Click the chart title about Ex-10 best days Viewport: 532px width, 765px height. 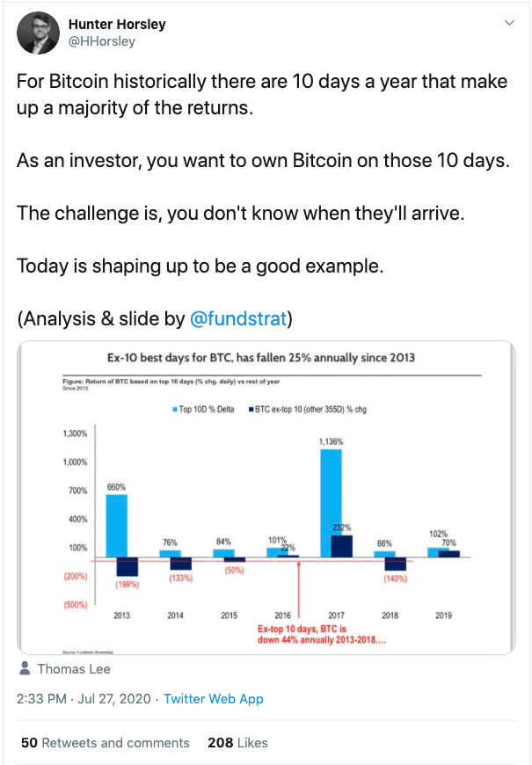[x=261, y=358]
